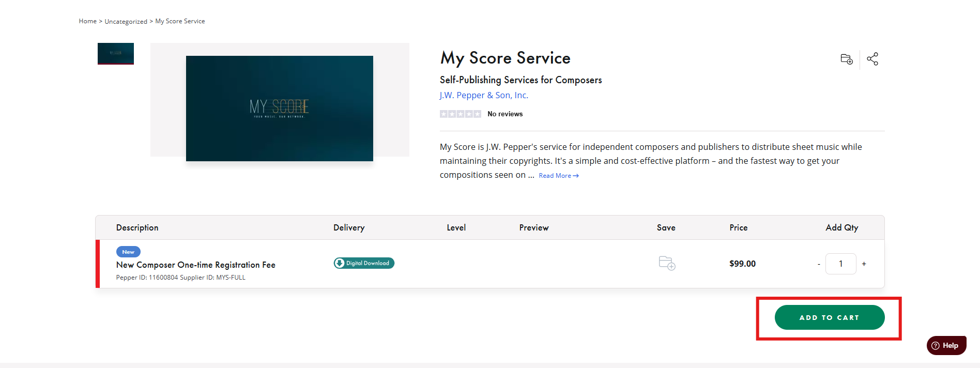Click the quantity input field
The height and width of the screenshot is (368, 980).
pyautogui.click(x=841, y=264)
